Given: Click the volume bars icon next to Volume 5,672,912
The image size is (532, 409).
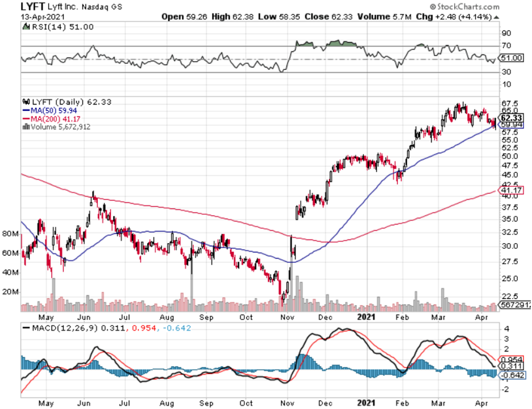Looking at the screenshot, I should pyautogui.click(x=26, y=127).
